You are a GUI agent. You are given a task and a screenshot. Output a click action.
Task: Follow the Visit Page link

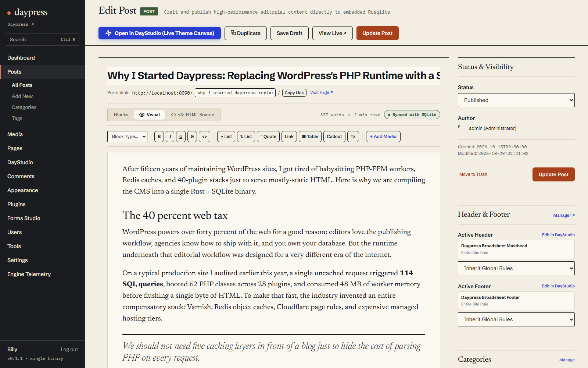pos(322,92)
